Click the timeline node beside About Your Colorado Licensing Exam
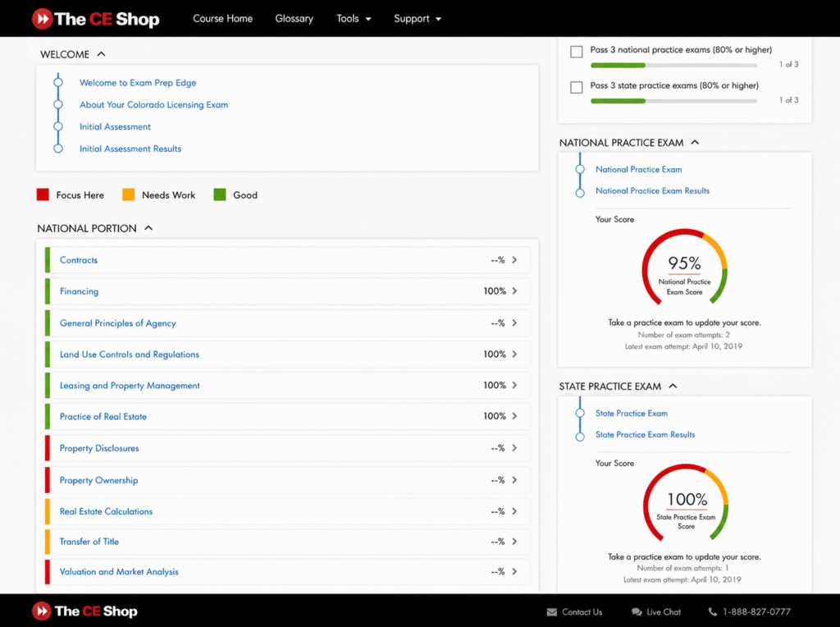This screenshot has width=840, height=627. pos(58,104)
